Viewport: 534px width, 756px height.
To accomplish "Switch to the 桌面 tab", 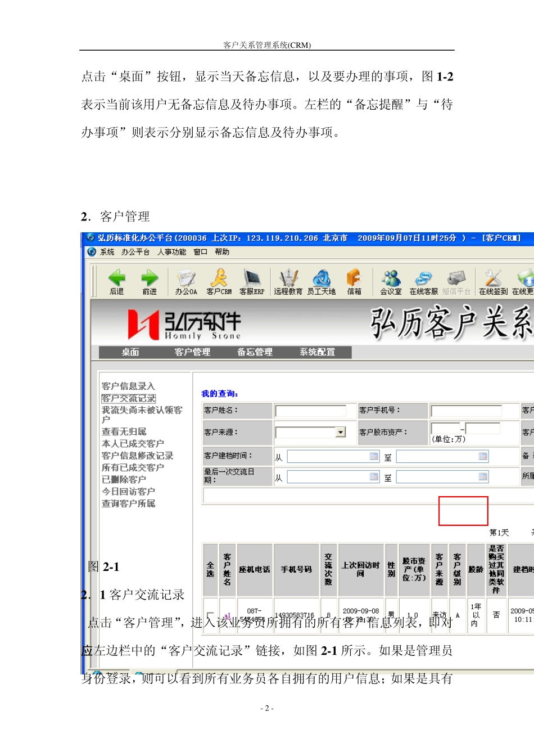I will click(130, 352).
